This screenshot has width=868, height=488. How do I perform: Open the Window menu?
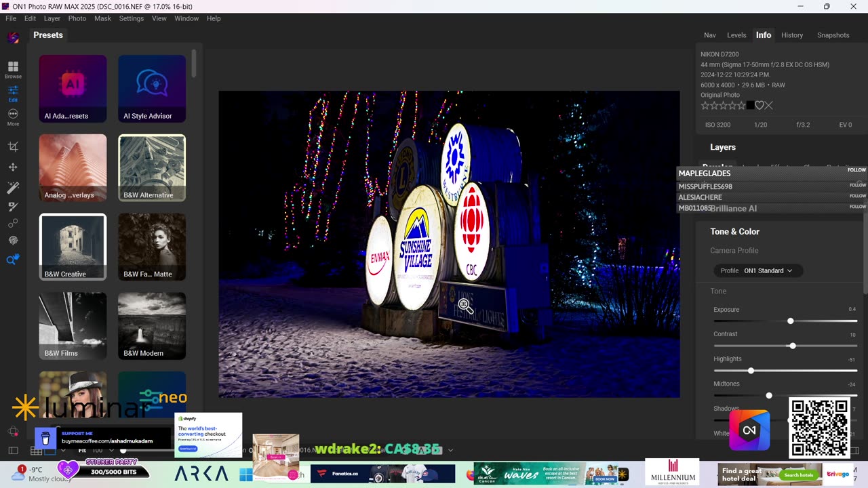pyautogui.click(x=186, y=18)
